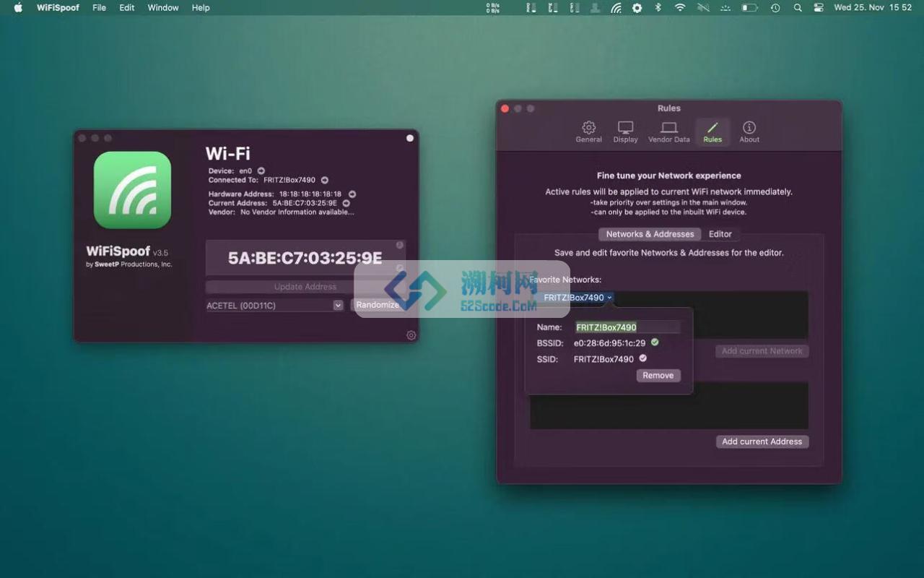Click arrow icon next to Device en0
The height and width of the screenshot is (578, 924).
[261, 171]
